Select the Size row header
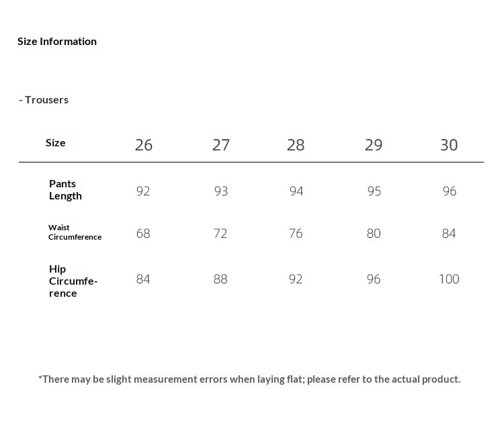Screen dimensions: 504x421 coord(55,143)
